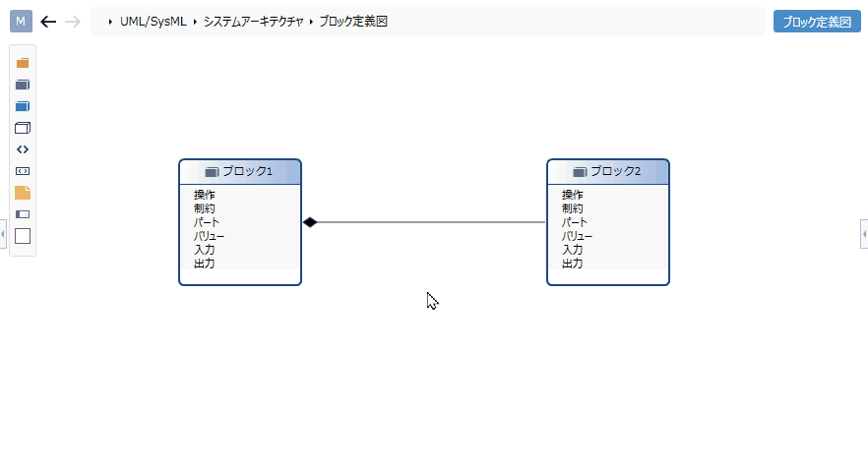Select the outlined 3D box tool
This screenshot has width=868, height=467.
(23, 128)
